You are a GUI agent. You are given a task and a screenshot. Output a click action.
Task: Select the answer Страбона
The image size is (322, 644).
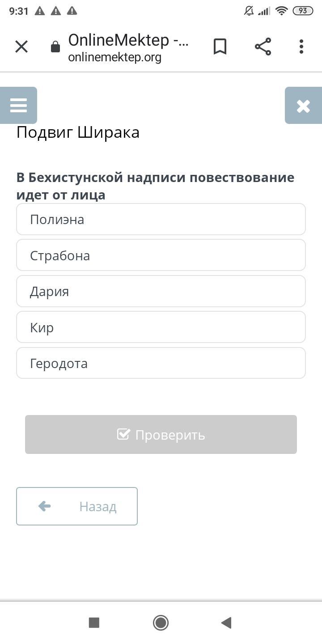click(161, 255)
